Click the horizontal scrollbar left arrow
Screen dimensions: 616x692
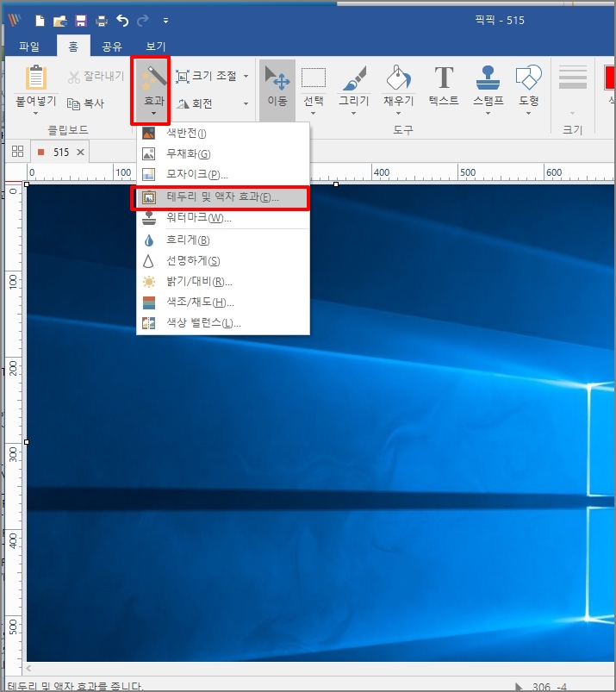pos(28,668)
